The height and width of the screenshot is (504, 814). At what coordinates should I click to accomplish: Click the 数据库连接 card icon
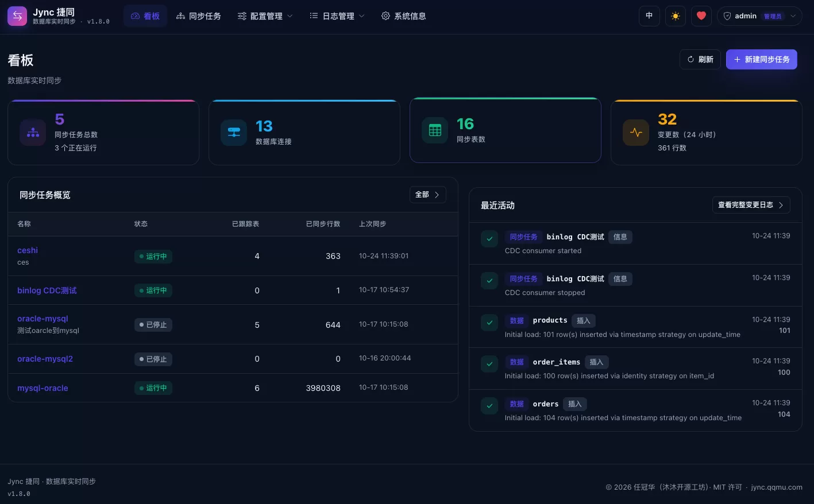[234, 133]
